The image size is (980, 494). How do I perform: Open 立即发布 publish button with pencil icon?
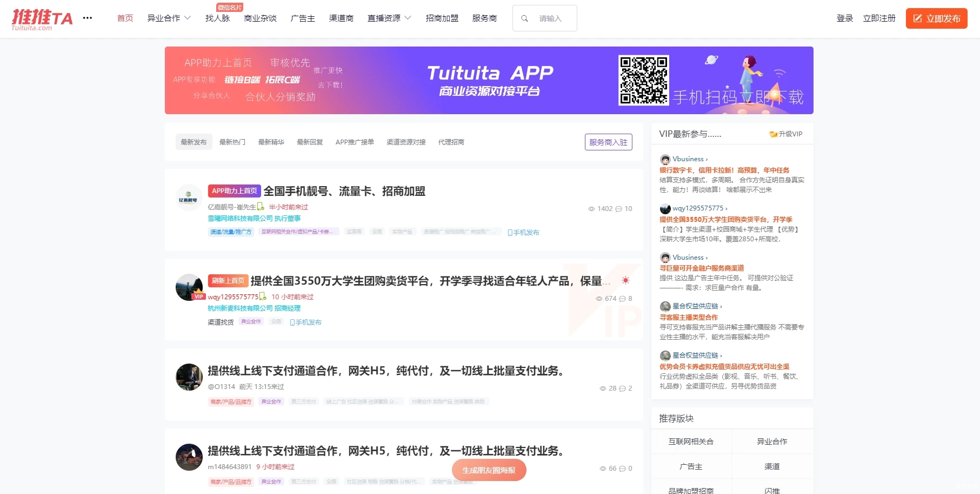pyautogui.click(x=936, y=18)
